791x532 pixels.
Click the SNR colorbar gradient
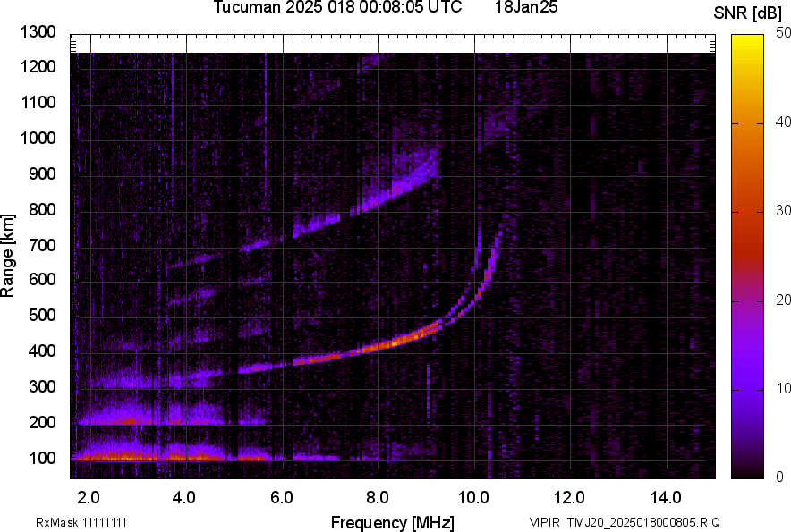tap(747, 257)
